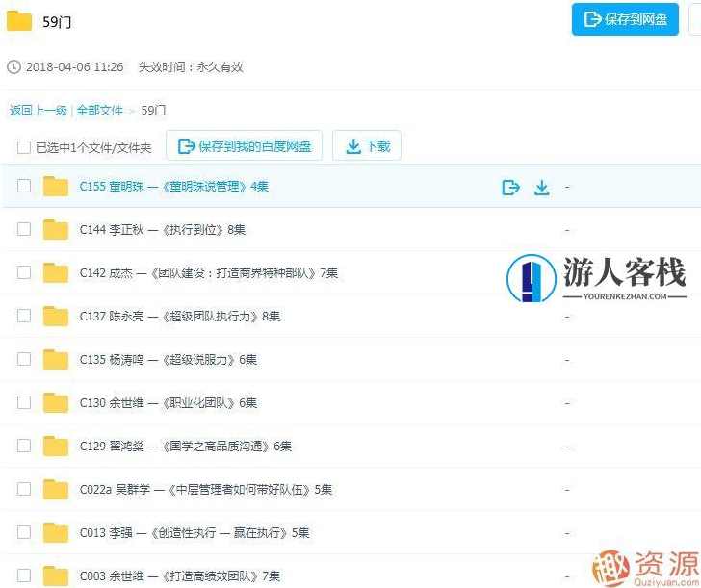The width and height of the screenshot is (701, 588).
Task: Open the folder icon of C130 余世维
Action: coord(56,403)
